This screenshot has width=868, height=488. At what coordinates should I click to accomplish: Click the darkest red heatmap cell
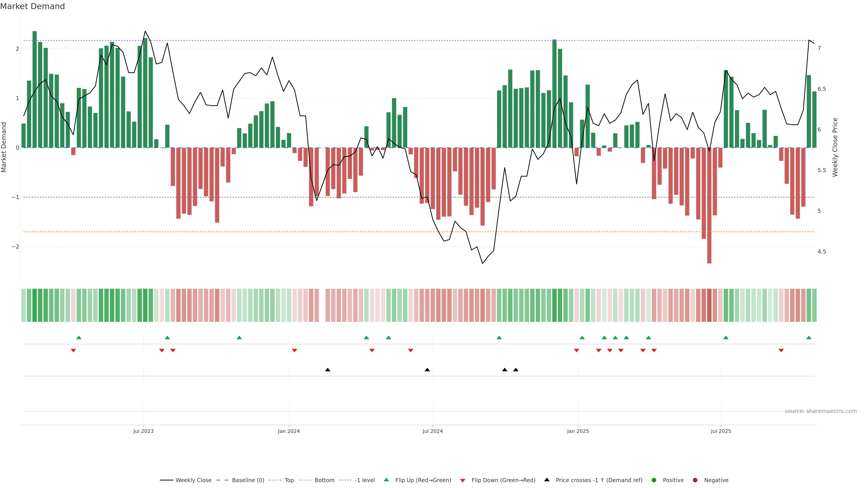709,305
